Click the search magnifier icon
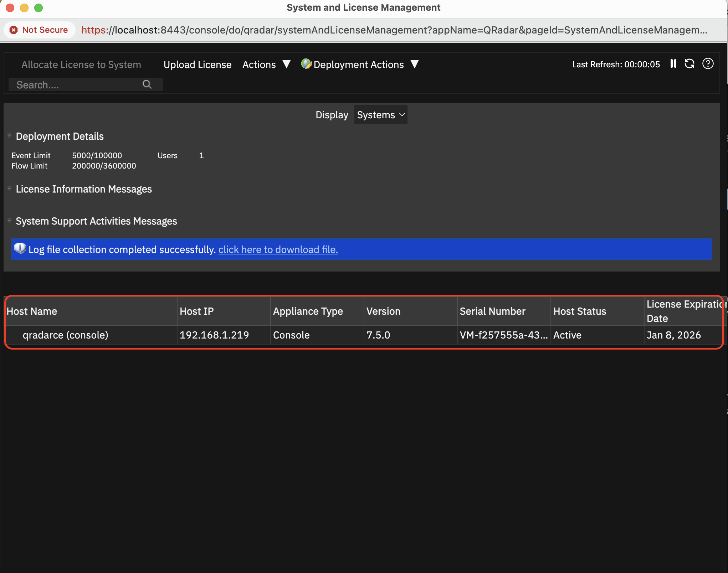 click(147, 84)
